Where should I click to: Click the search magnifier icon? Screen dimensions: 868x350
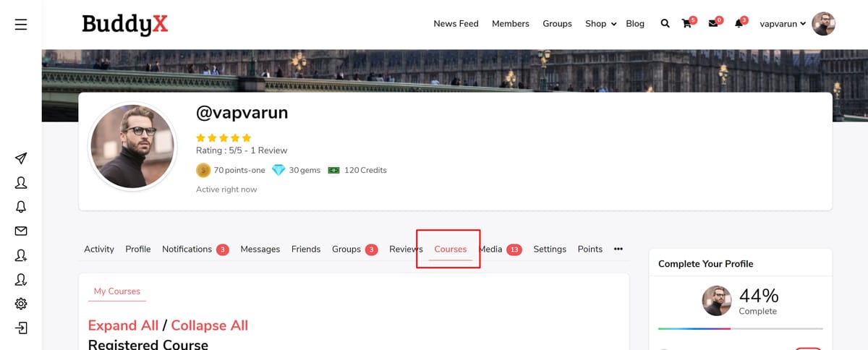[665, 24]
